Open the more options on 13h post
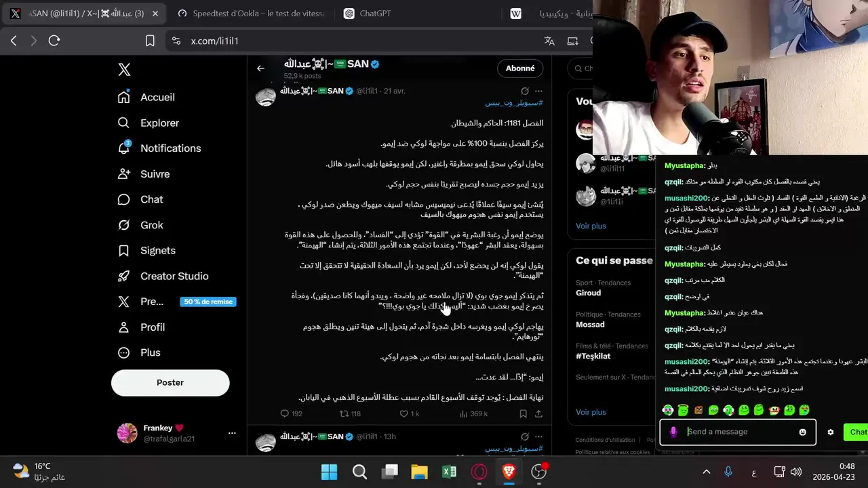This screenshot has width=868, height=488. pyautogui.click(x=539, y=436)
